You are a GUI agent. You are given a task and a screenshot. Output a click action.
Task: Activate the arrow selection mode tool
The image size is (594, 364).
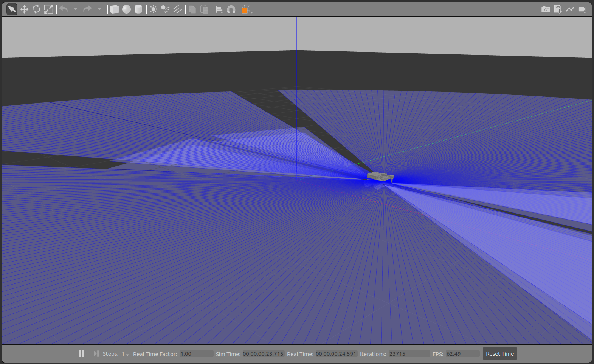(x=12, y=9)
